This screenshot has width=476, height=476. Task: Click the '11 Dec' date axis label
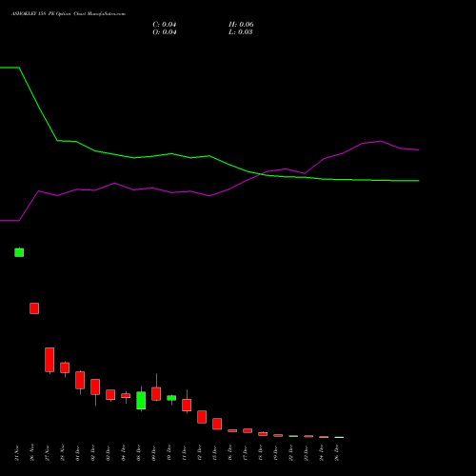click(185, 453)
